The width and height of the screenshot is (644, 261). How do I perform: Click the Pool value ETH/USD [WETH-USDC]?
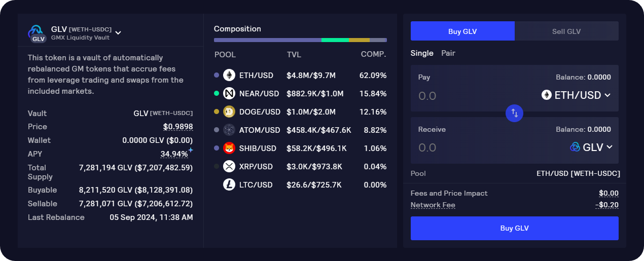pos(578,173)
